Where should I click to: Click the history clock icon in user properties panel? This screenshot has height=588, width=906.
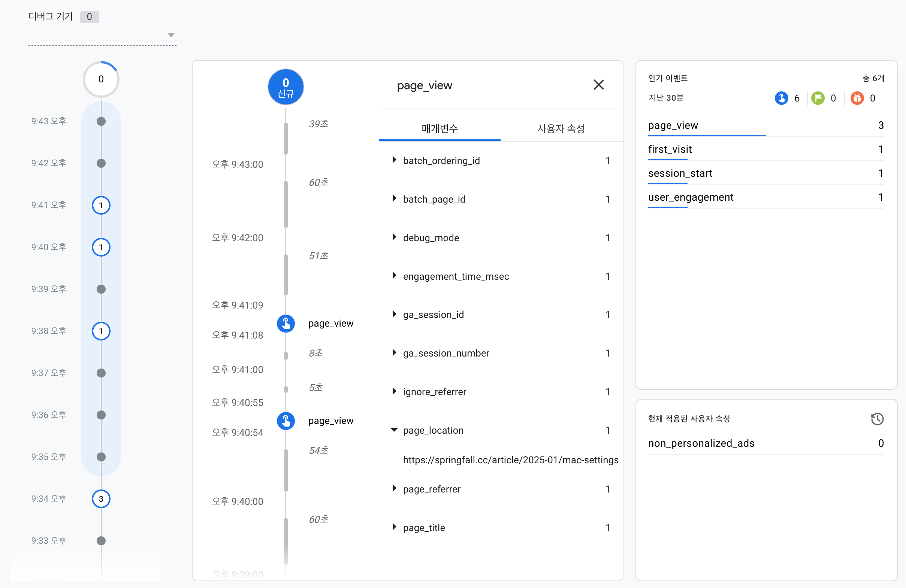point(878,419)
